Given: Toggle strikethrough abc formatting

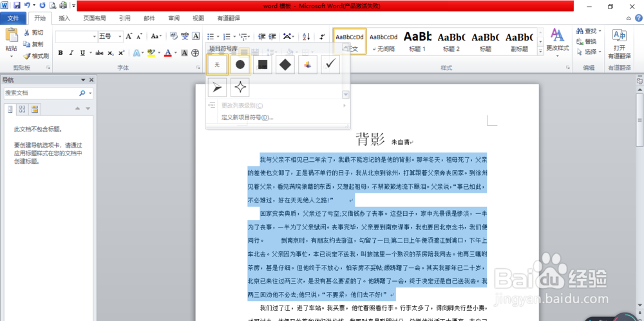Looking at the screenshot, I should (x=99, y=53).
